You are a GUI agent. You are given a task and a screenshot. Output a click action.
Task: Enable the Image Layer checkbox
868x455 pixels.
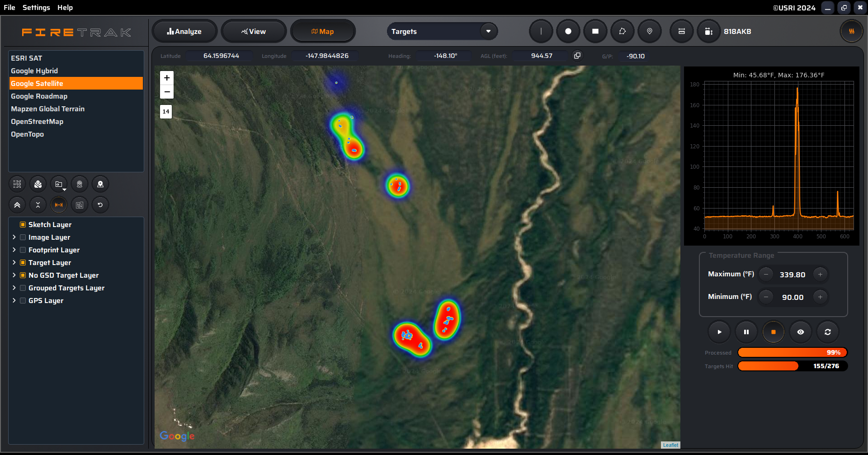pyautogui.click(x=23, y=237)
